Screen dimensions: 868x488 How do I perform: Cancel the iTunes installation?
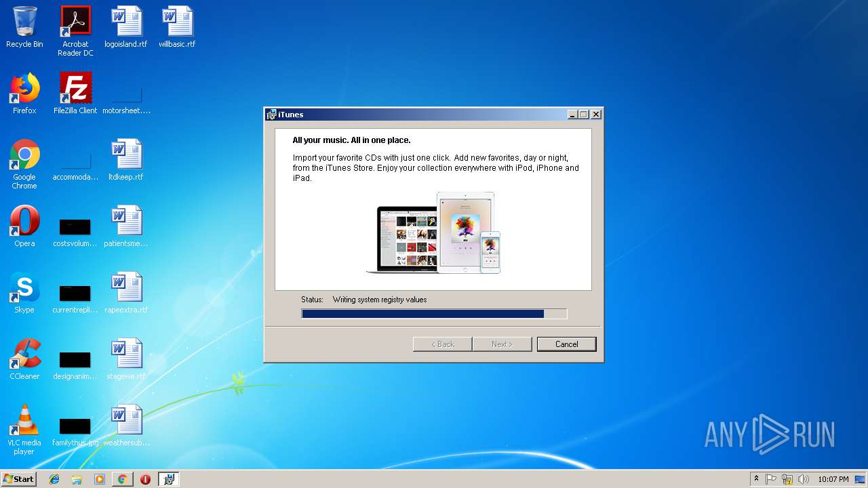[566, 344]
